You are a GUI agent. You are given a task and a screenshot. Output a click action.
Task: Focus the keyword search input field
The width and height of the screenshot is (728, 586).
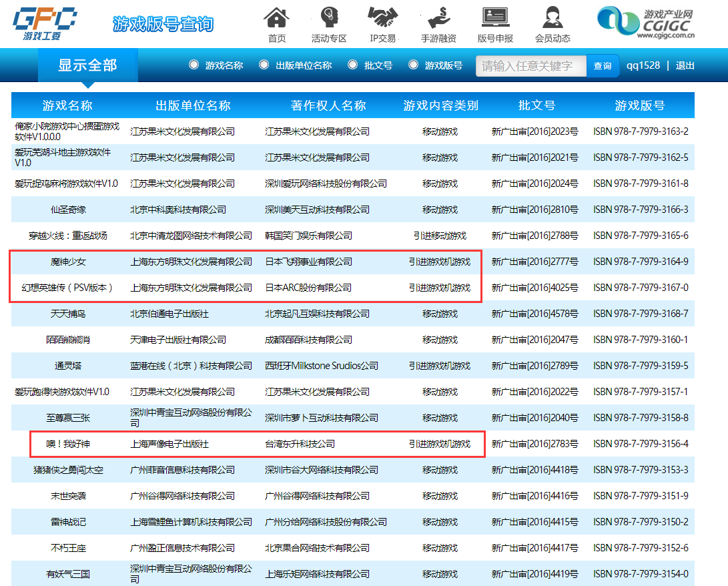coord(530,65)
